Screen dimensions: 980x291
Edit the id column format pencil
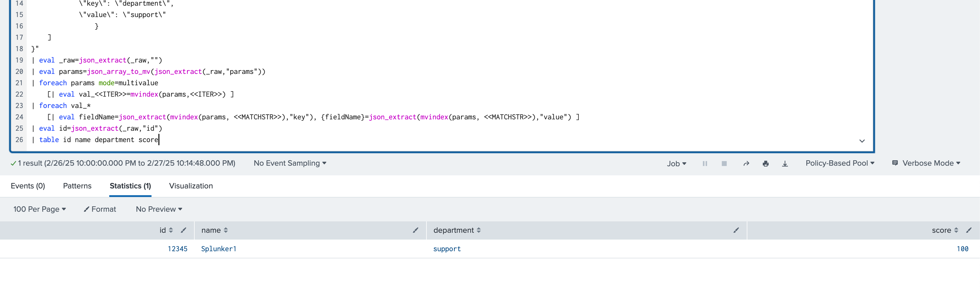coord(183,230)
